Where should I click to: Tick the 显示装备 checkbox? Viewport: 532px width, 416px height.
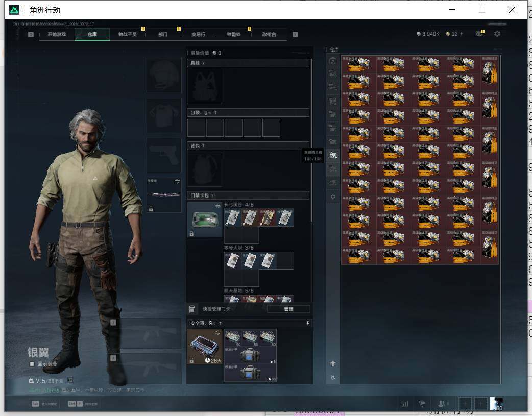[32, 364]
